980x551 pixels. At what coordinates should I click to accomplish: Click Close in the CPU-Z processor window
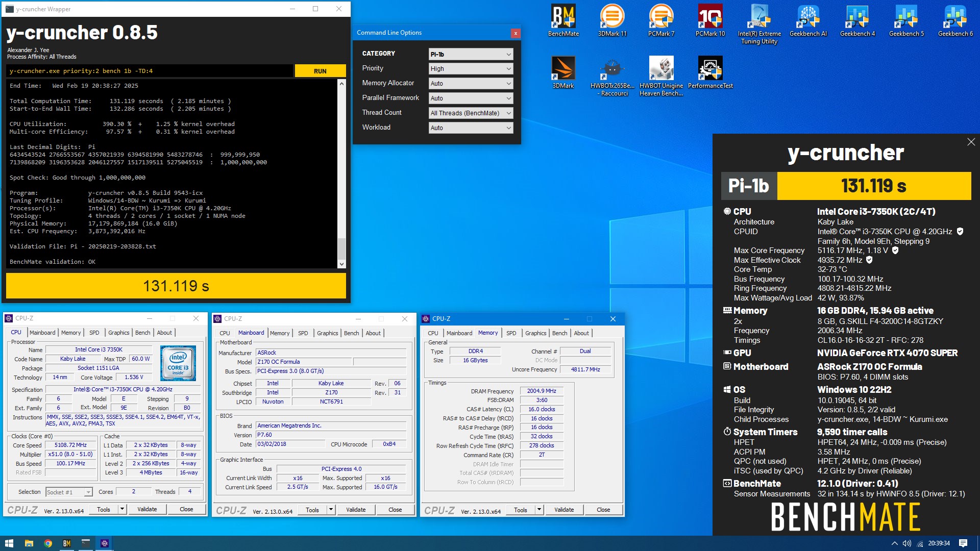186,509
